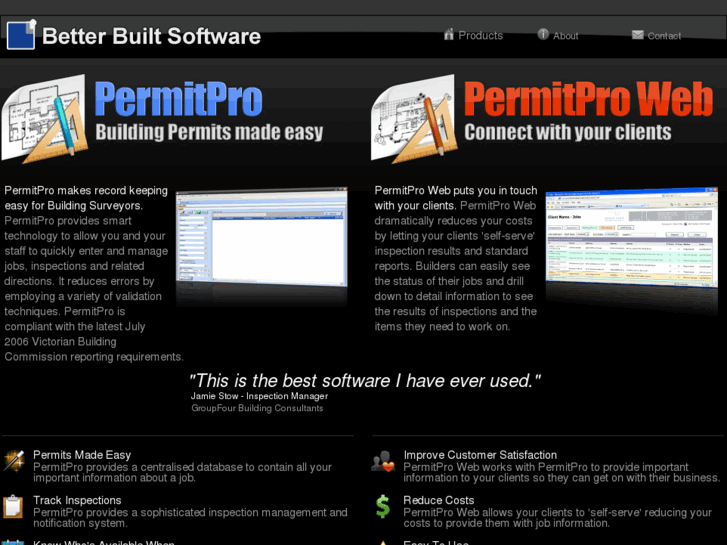Open the PermitPro Web browser screenshot thumbnail

[631, 238]
